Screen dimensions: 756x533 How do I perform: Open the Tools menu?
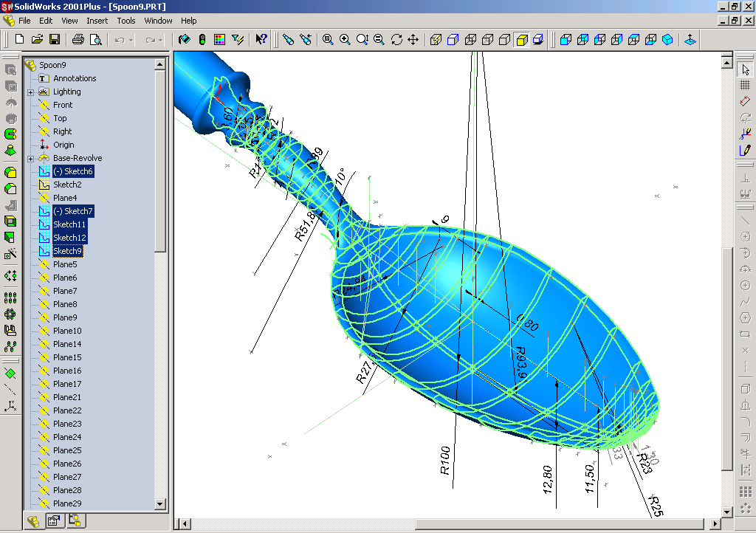coord(126,21)
